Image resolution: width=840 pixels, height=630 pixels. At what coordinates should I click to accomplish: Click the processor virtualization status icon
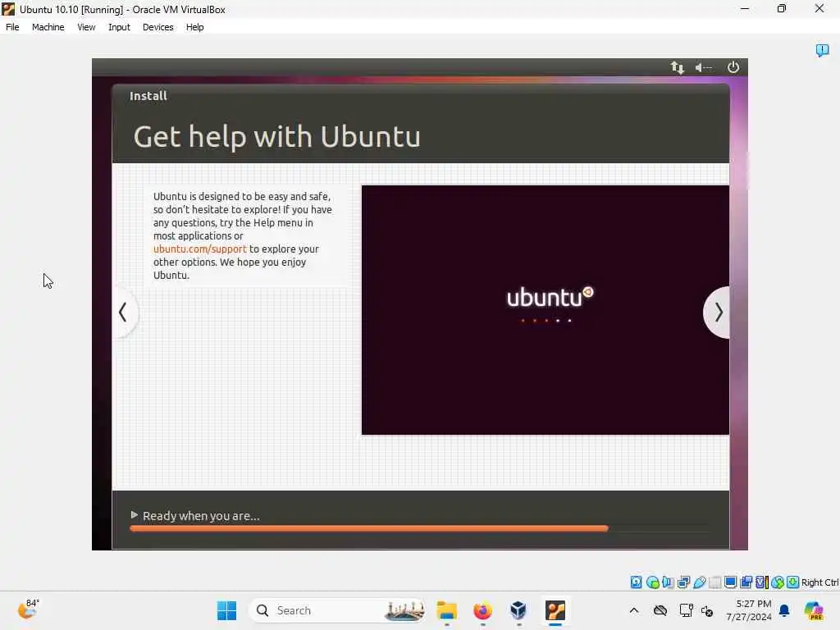pyautogui.click(x=762, y=582)
